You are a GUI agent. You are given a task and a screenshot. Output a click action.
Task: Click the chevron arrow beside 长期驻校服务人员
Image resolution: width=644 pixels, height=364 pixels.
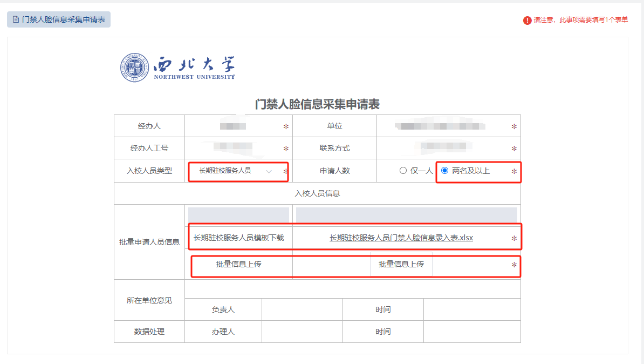point(269,171)
